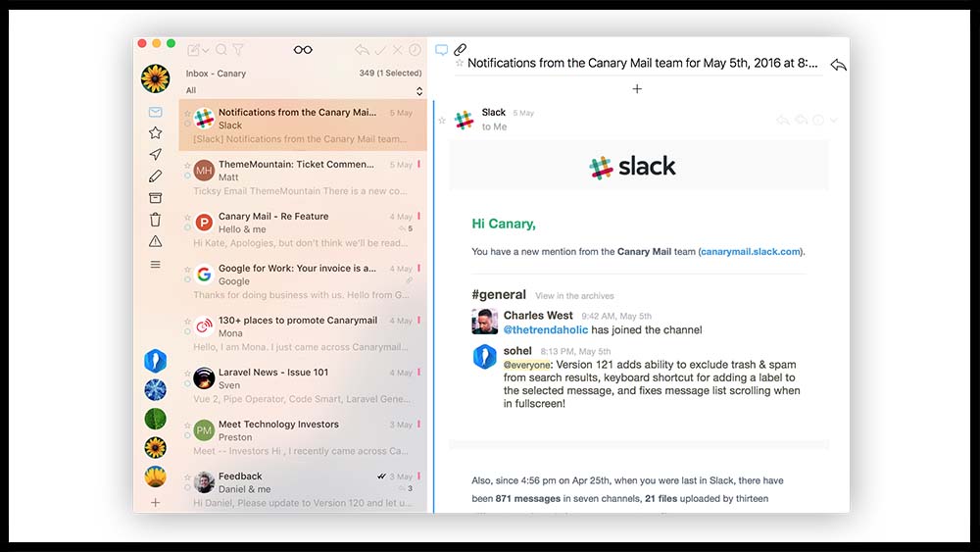The height and width of the screenshot is (552, 980).
Task: Open the Spam warning triangle folder
Action: click(155, 241)
